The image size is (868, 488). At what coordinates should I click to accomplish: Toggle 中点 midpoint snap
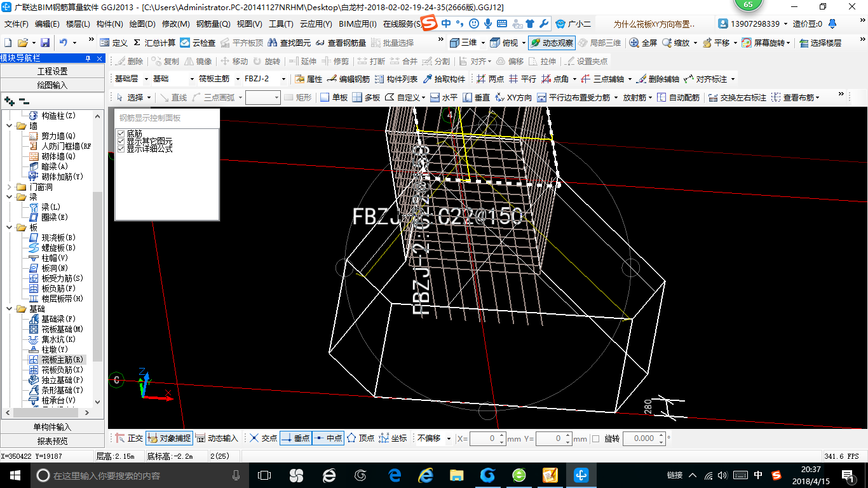(328, 438)
